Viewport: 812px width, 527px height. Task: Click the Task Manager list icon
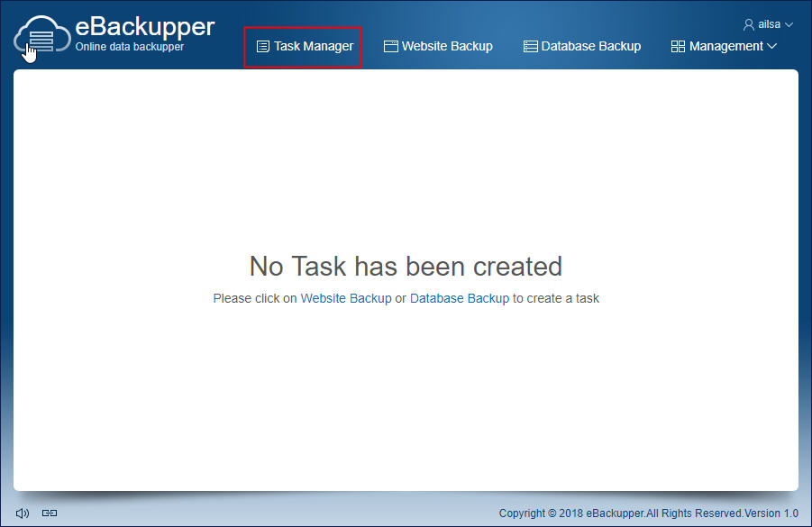pyautogui.click(x=262, y=47)
